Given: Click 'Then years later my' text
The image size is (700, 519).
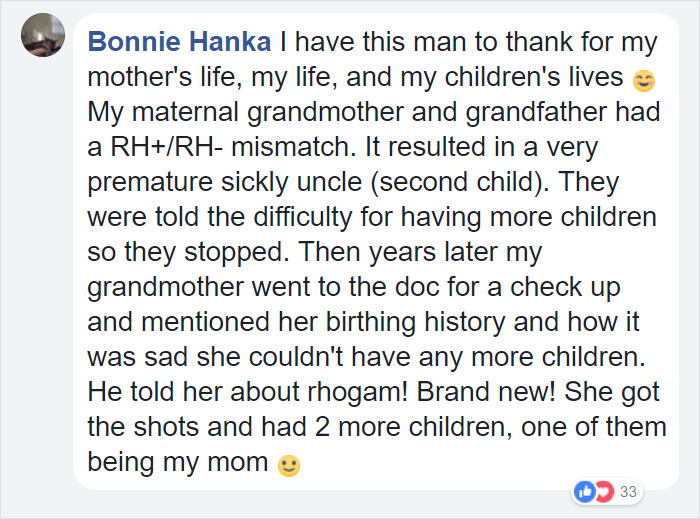Looking at the screenshot, I should [420, 253].
